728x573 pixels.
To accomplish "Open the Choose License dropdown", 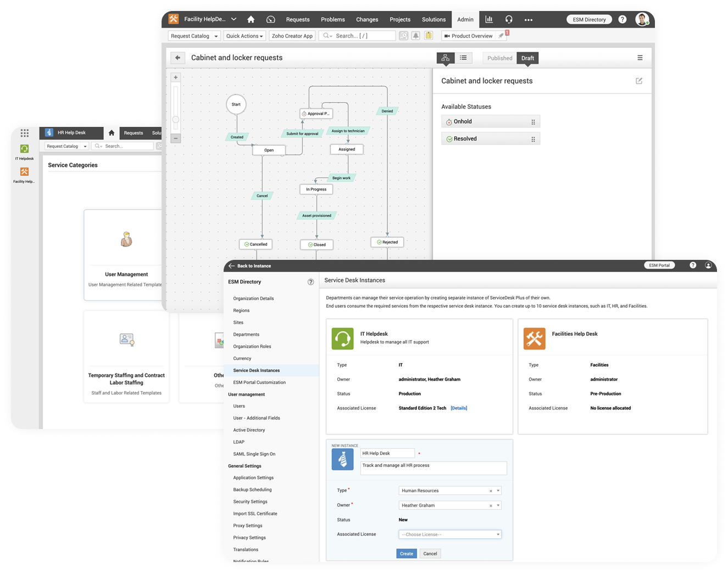I will [449, 535].
